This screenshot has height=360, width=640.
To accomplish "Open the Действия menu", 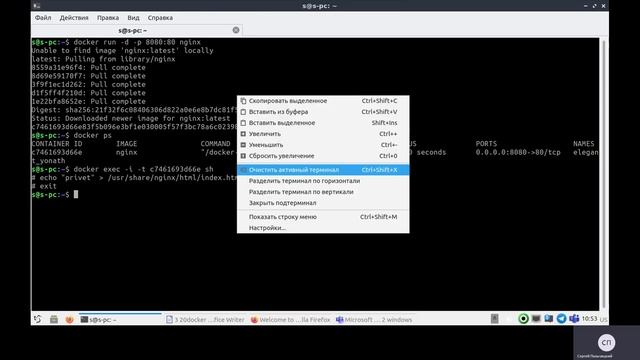I will (74, 18).
